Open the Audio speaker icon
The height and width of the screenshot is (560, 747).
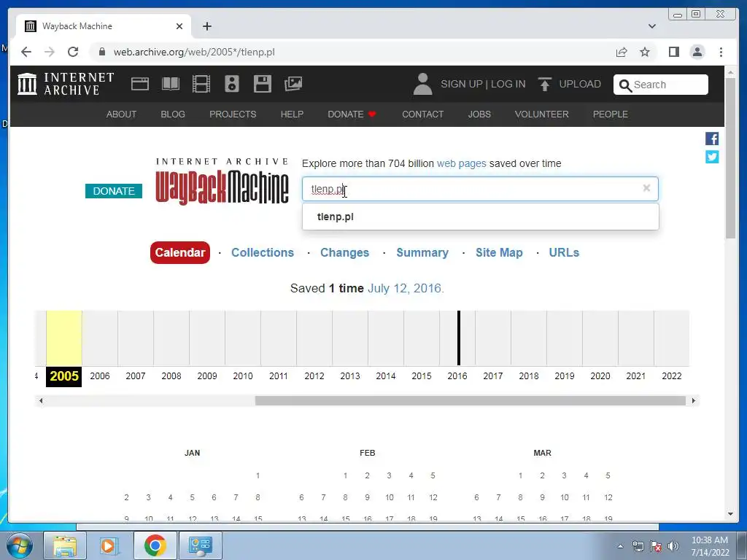pyautogui.click(x=232, y=85)
